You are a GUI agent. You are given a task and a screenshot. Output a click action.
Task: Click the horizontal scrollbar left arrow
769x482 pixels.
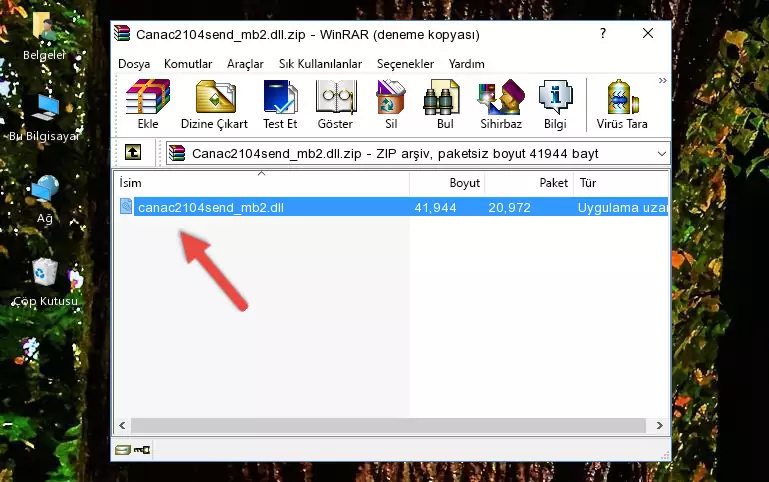(x=122, y=425)
